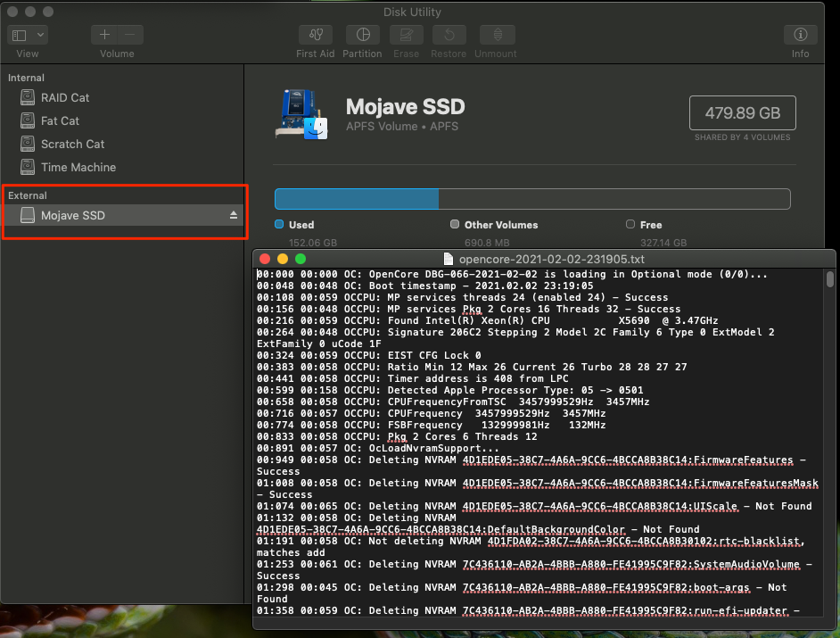The height and width of the screenshot is (638, 840).
Task: Click the 'Pkg 2 Cores 6 Threads 12' line
Action: [x=397, y=436]
